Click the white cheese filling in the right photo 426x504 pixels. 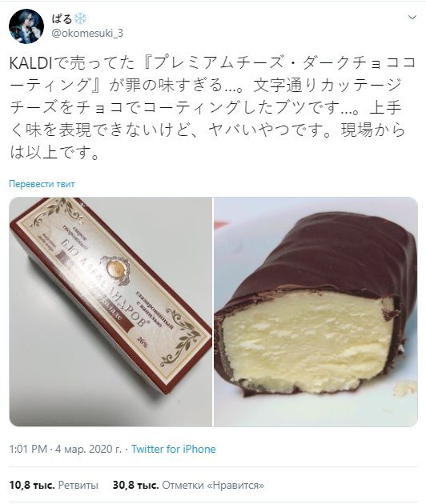tap(307, 341)
